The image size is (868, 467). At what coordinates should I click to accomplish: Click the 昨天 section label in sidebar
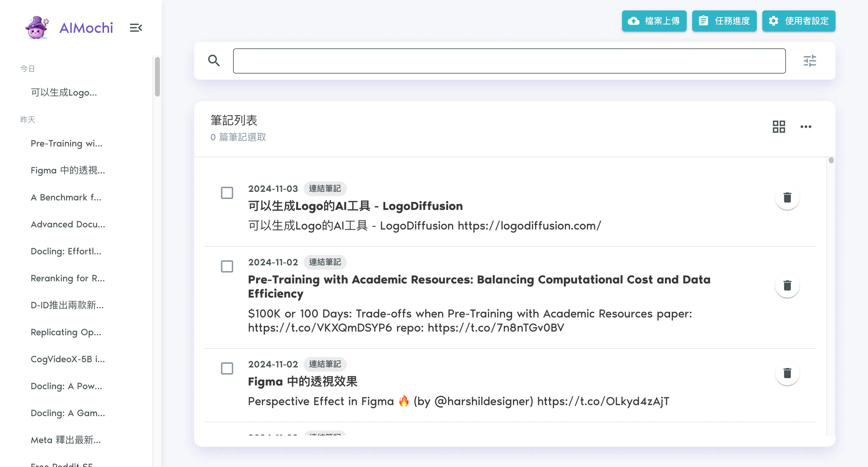(x=28, y=120)
